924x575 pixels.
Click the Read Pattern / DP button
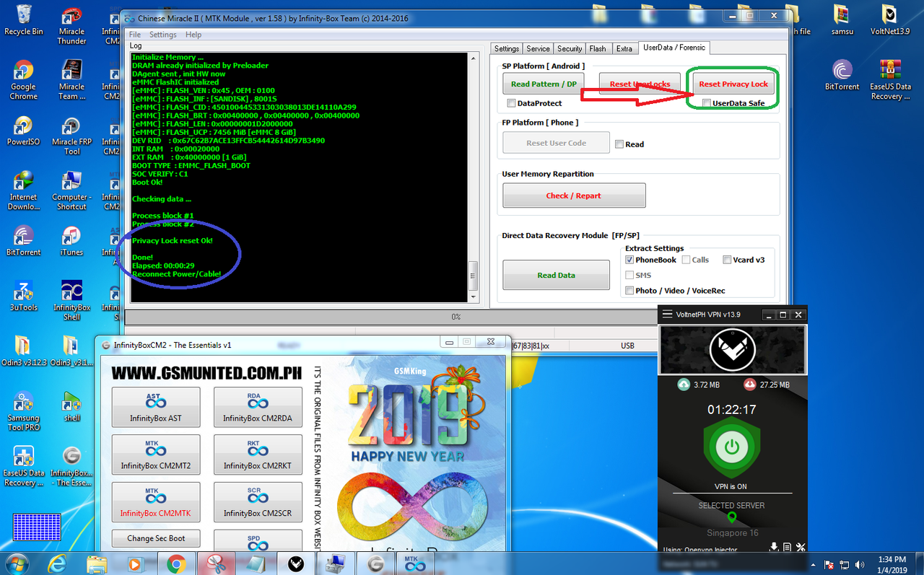pyautogui.click(x=544, y=84)
